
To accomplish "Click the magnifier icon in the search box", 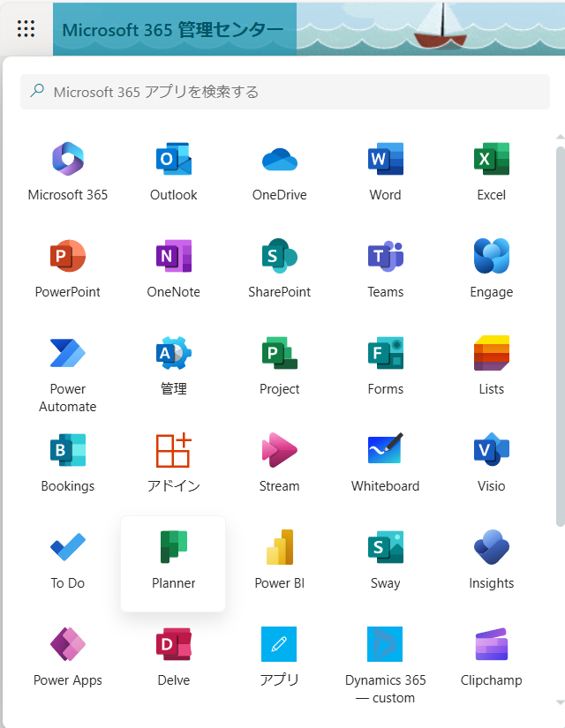I will (x=37, y=91).
